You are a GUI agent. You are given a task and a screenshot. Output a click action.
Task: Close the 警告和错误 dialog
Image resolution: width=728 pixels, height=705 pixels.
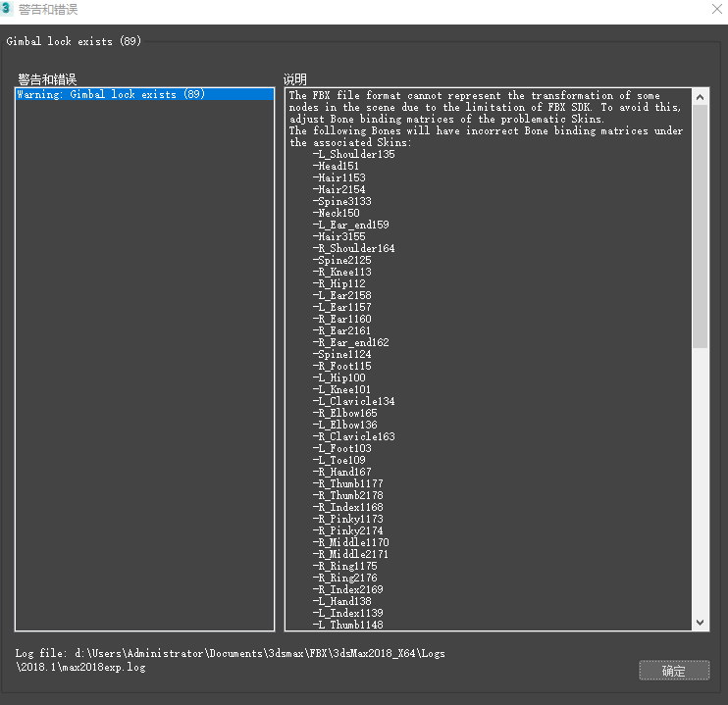(717, 9)
